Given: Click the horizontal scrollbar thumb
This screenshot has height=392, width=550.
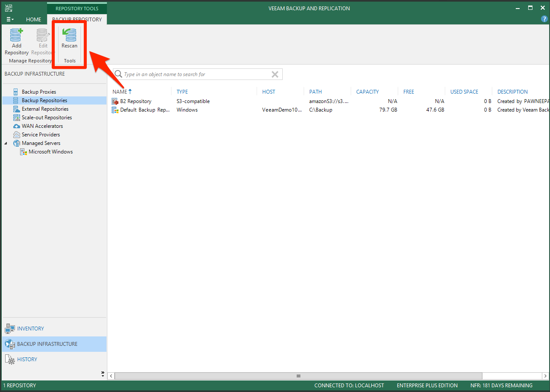Looking at the screenshot, I should pyautogui.click(x=298, y=376).
